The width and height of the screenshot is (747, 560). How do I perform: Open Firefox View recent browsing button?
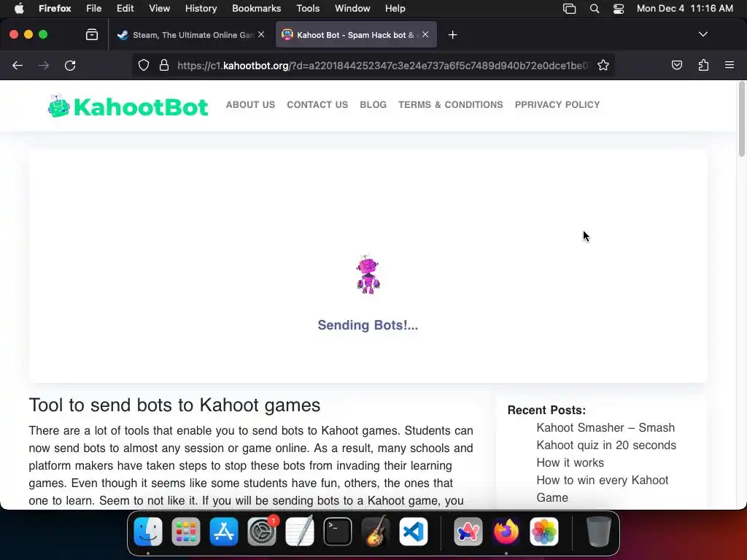coord(92,35)
